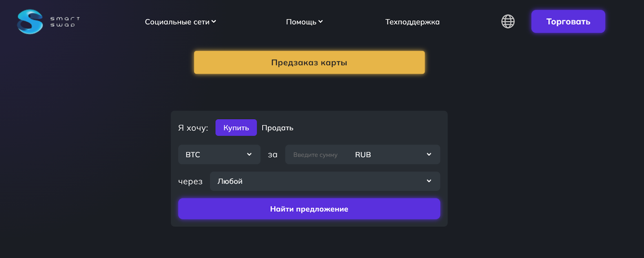The height and width of the screenshot is (258, 644).
Task: Open the RUB currency dropdown
Action: pyautogui.click(x=394, y=155)
